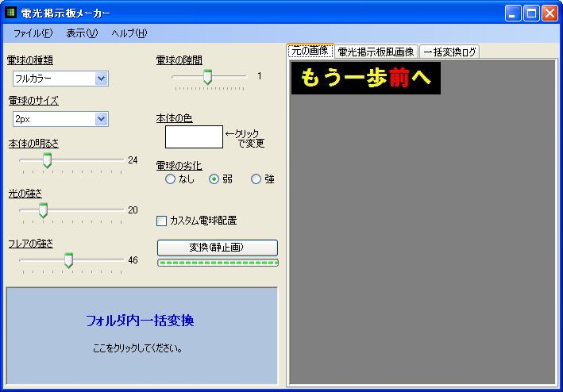Viewport: 563px width, 392px height.
Task: Open the ヘルプ(H) menu
Action: [x=129, y=33]
